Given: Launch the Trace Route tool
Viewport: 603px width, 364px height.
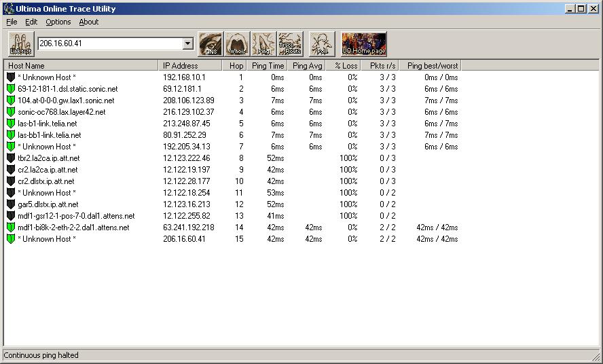Looking at the screenshot, I should tap(290, 44).
